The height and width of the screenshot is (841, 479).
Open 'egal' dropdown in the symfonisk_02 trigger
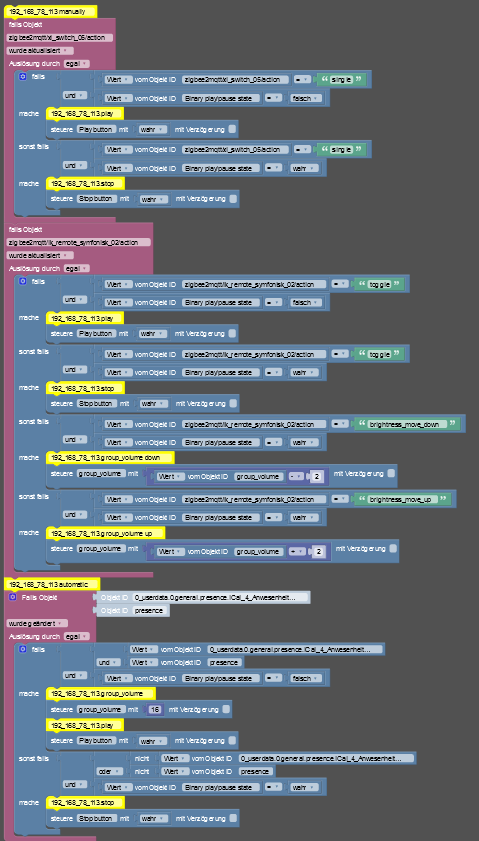pos(76,268)
